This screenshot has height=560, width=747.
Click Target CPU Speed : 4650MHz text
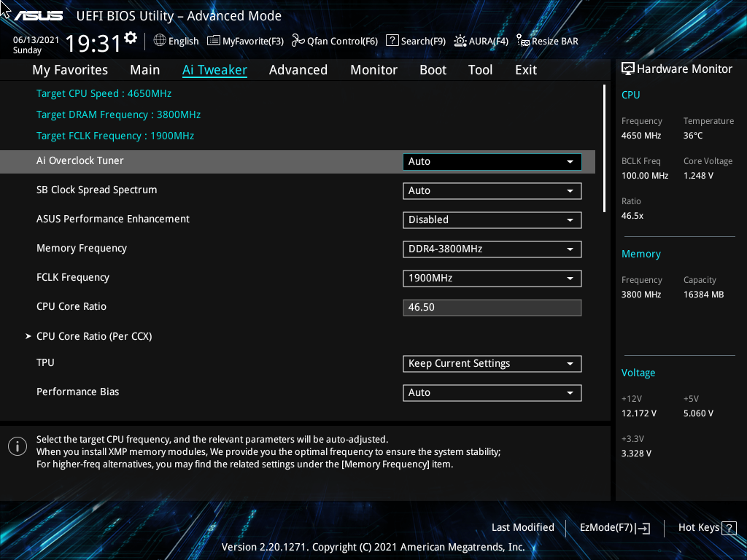pos(104,94)
